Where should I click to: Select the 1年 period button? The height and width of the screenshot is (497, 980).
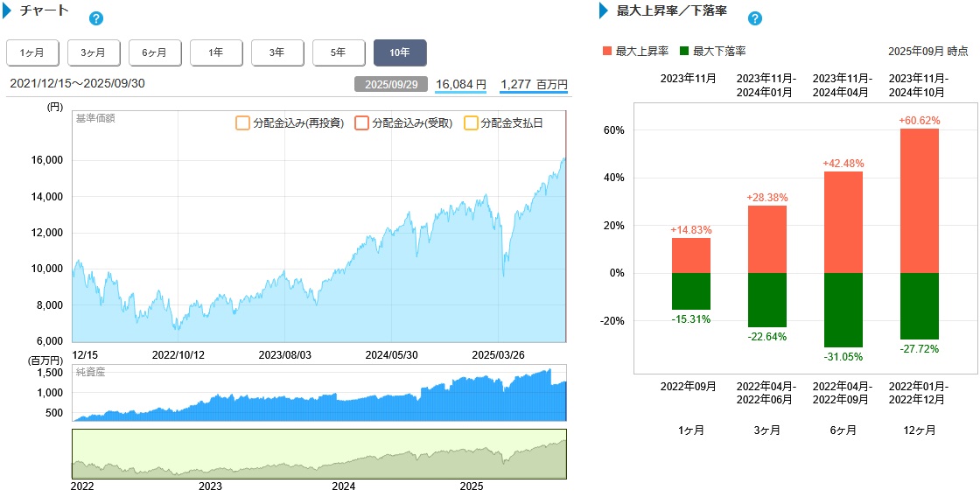coord(216,52)
